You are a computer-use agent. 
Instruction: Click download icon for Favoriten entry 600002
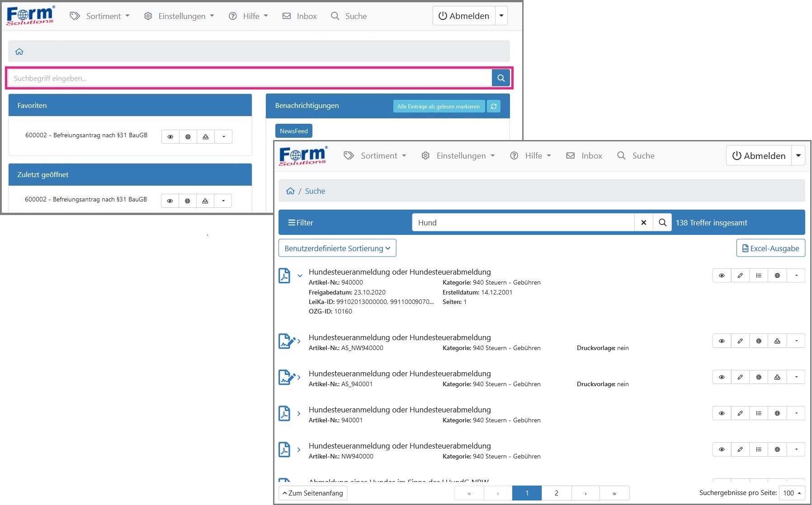tap(206, 136)
